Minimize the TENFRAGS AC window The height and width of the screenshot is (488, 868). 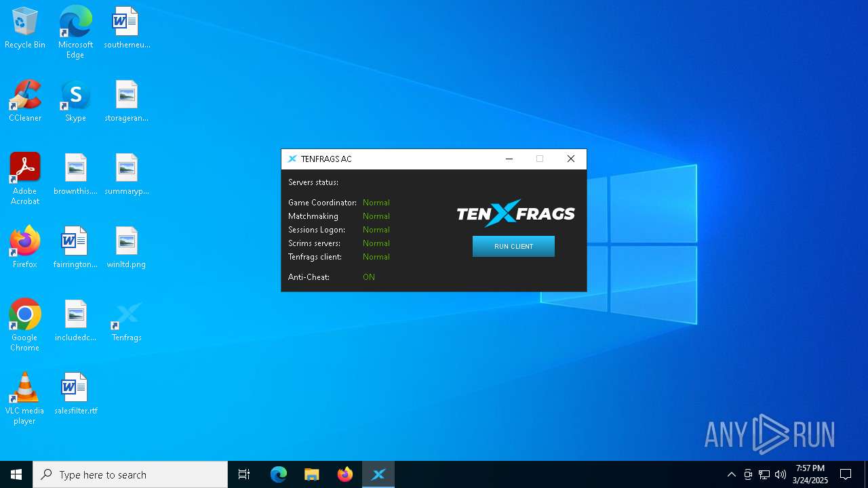tap(509, 159)
